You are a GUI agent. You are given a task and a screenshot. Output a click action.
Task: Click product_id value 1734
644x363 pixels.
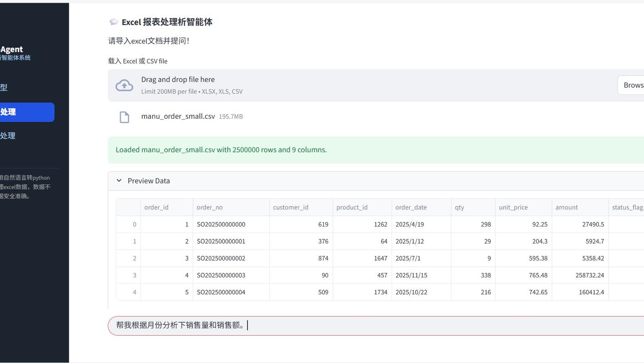pos(362,292)
